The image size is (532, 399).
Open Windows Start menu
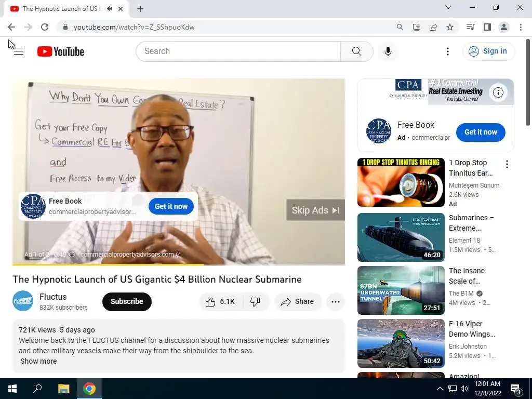click(x=12, y=389)
